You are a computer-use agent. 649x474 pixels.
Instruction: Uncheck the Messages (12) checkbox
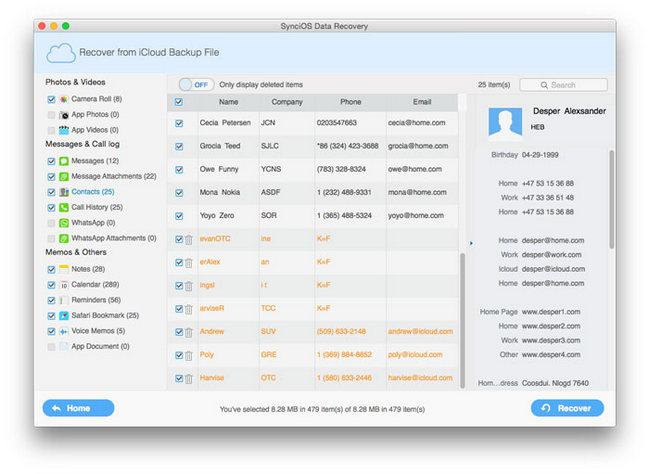51,161
